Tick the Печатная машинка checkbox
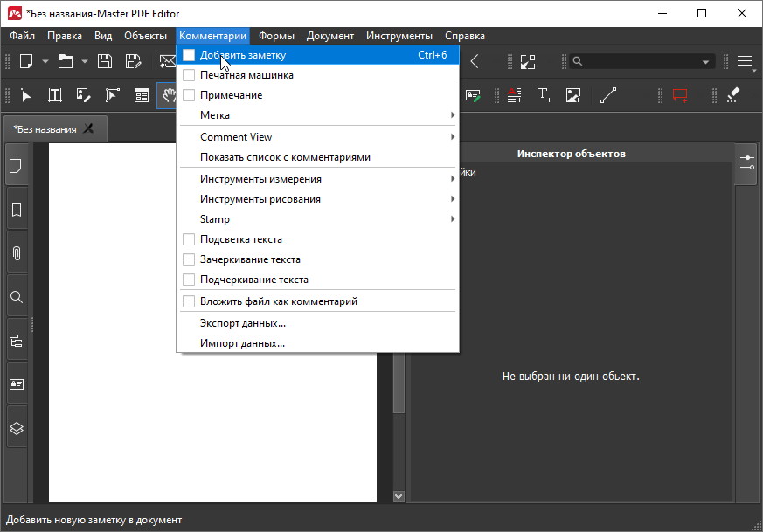 coord(189,75)
